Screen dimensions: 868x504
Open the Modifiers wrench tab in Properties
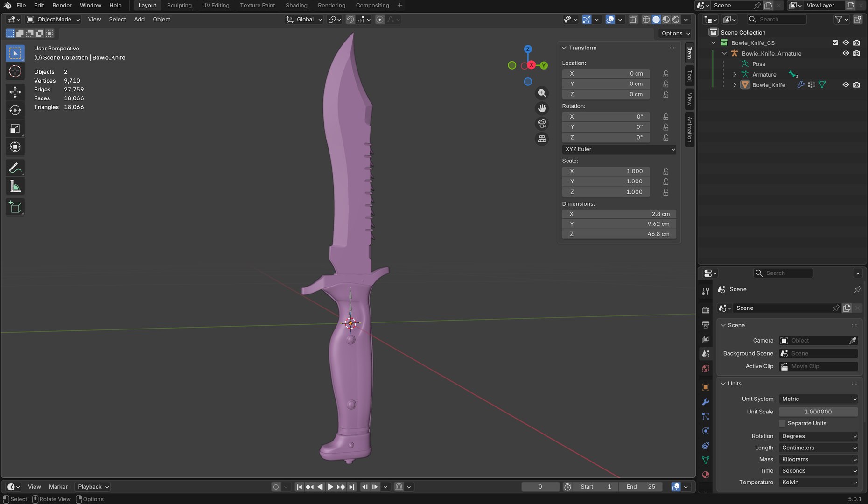[706, 402]
